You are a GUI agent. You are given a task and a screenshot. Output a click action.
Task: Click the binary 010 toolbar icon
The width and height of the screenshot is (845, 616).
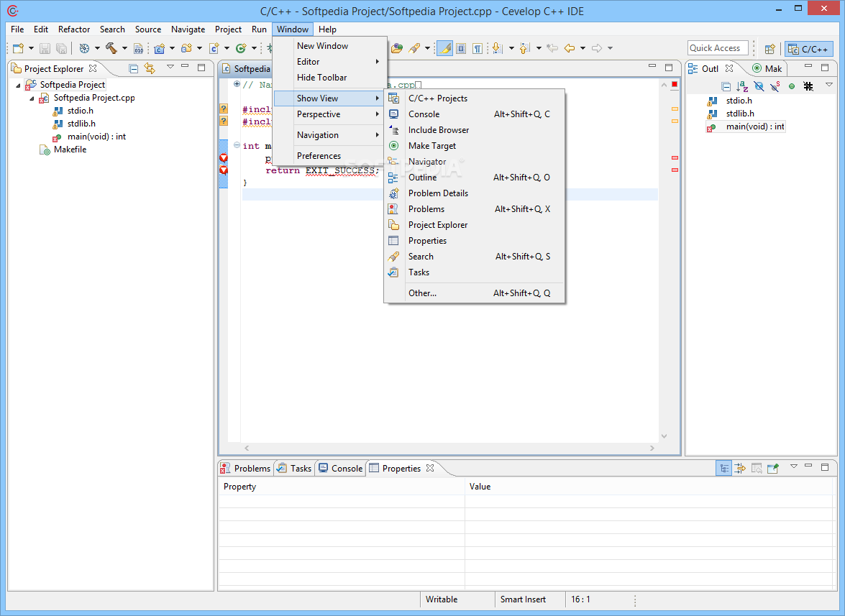click(139, 48)
